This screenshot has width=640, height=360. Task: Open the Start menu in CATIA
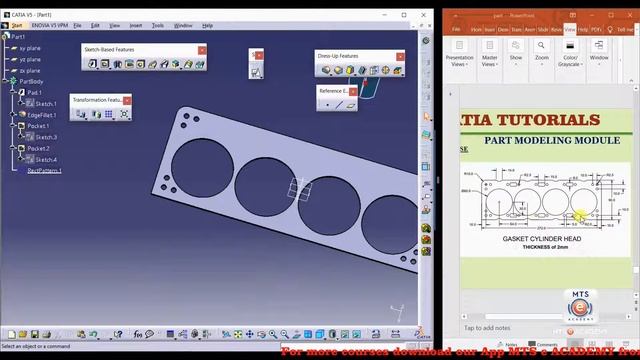[17, 25]
